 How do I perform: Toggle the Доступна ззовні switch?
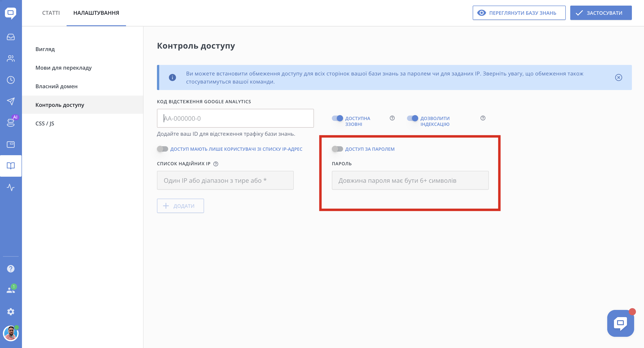337,118
